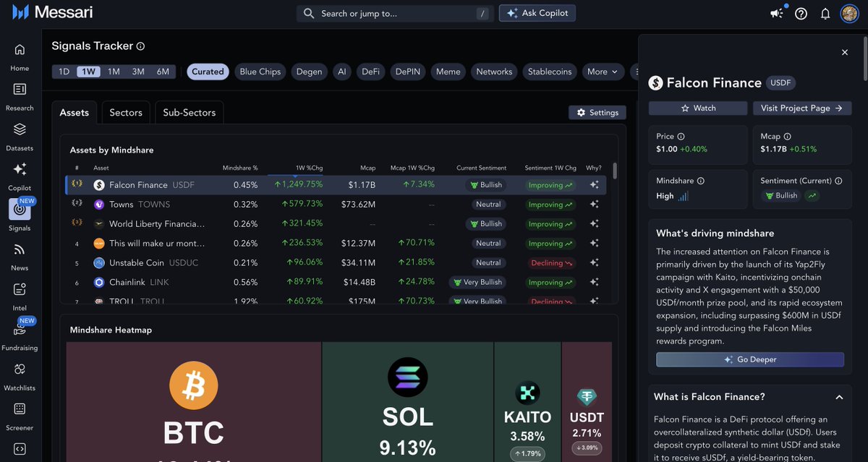Click the announcements megaphone icon
The image size is (868, 462).
coord(777,13)
